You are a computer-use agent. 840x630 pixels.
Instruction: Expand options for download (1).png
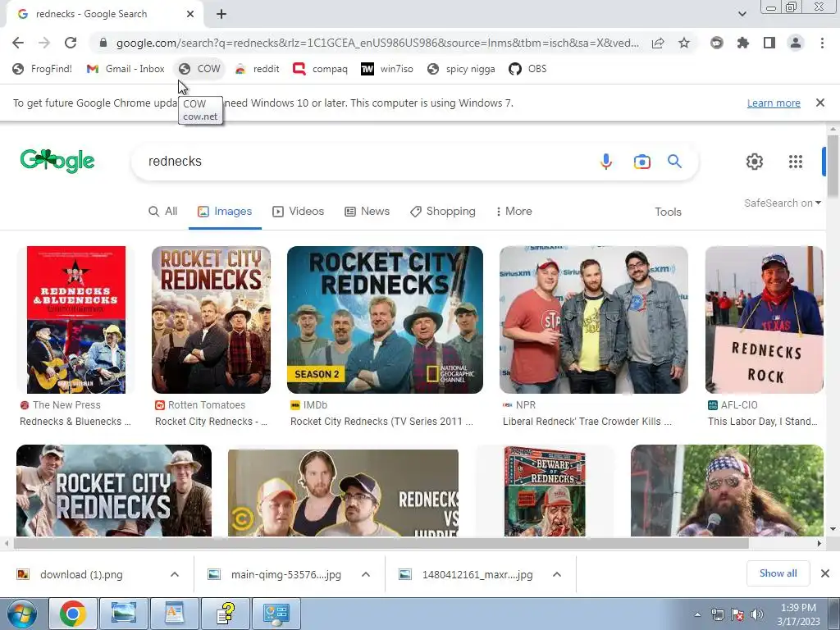(x=175, y=574)
